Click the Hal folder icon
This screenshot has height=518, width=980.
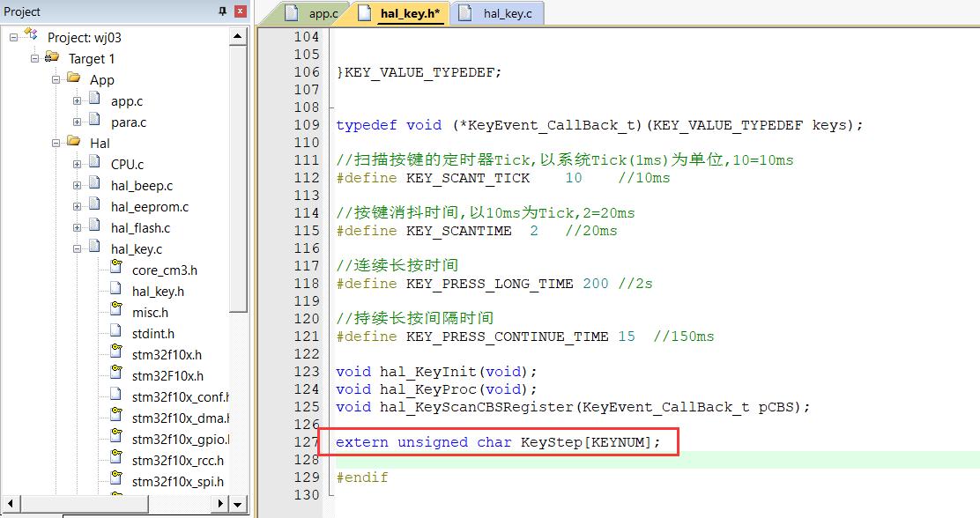click(x=74, y=141)
